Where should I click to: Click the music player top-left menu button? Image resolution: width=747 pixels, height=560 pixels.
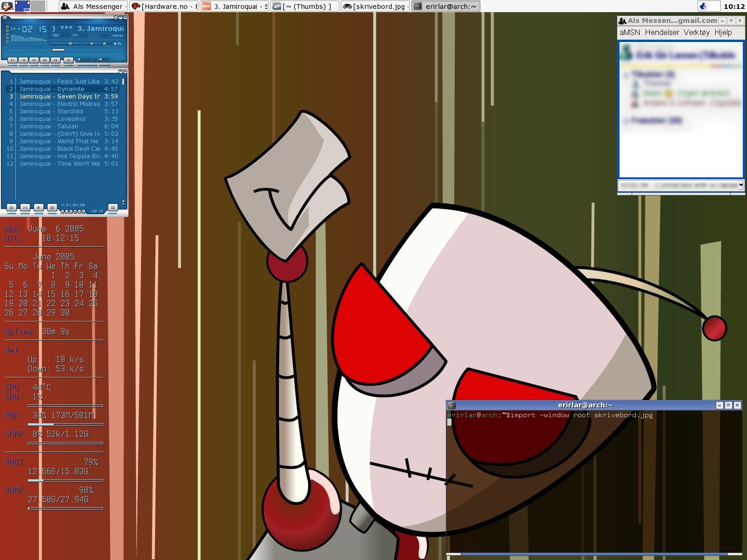coord(5,18)
